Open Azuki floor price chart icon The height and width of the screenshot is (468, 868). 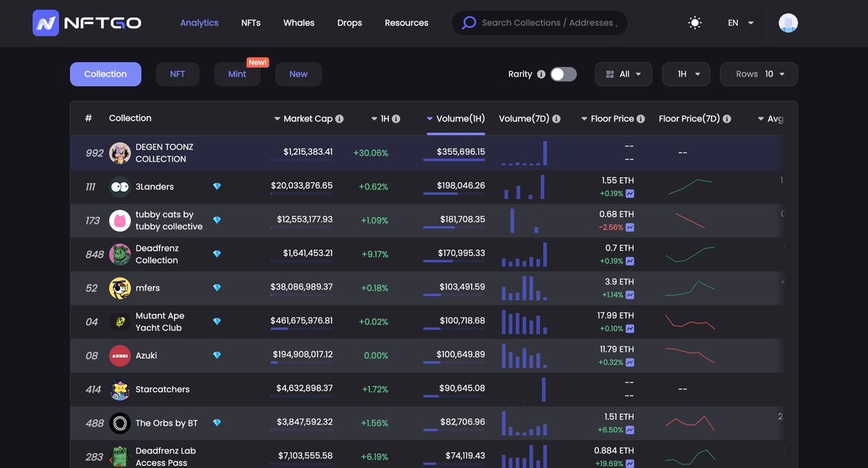[x=630, y=362]
